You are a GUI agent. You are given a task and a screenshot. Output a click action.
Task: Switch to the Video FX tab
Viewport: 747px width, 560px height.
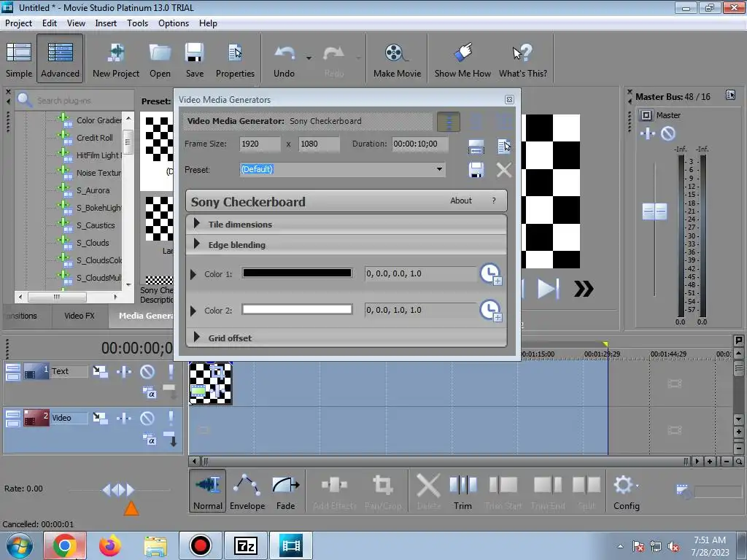pos(80,316)
